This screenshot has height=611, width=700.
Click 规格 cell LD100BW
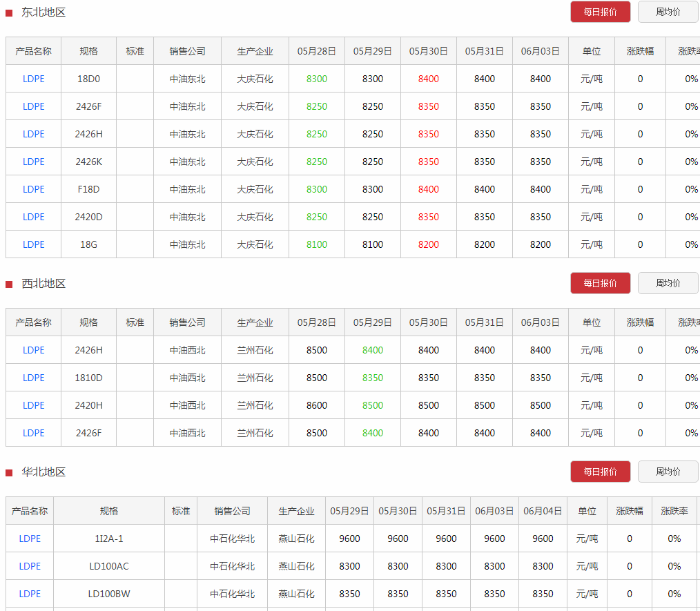(x=109, y=594)
